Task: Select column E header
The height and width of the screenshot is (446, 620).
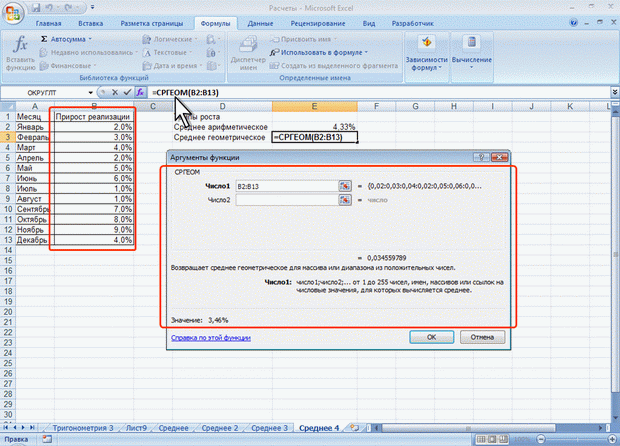Action: (x=314, y=106)
